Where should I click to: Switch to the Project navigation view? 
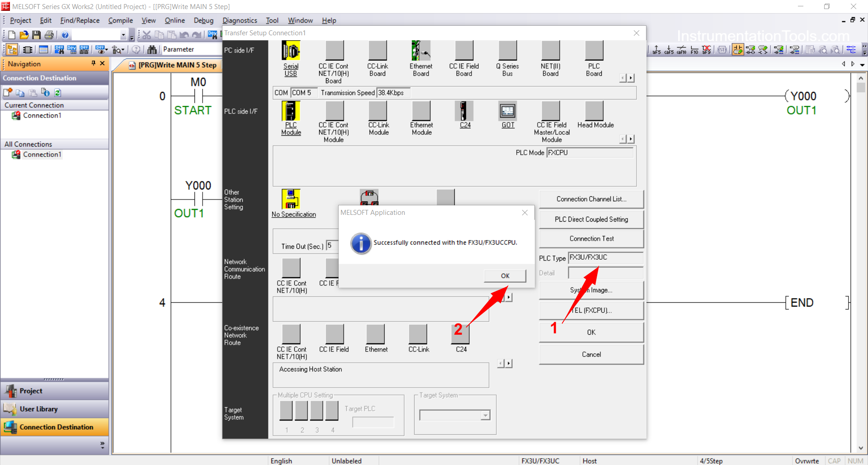[x=54, y=391]
